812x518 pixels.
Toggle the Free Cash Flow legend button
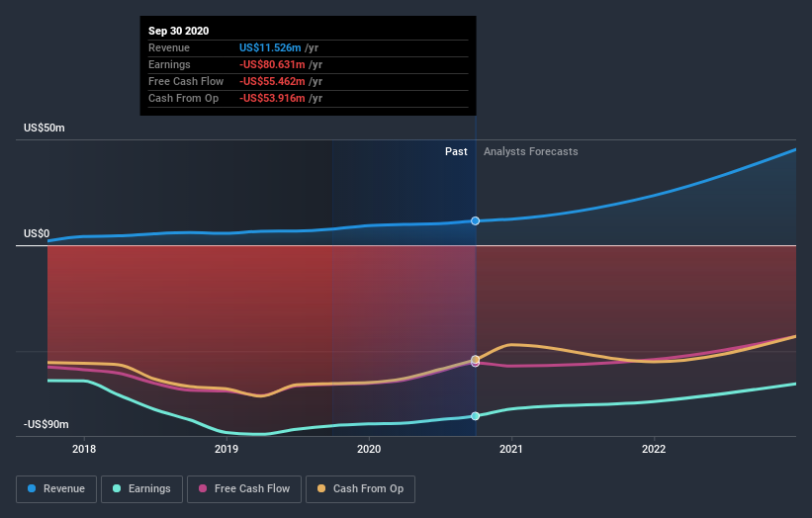click(x=244, y=489)
